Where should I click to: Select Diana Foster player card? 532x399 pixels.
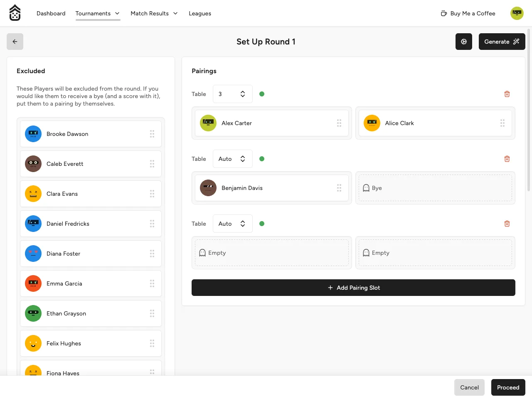point(91,254)
